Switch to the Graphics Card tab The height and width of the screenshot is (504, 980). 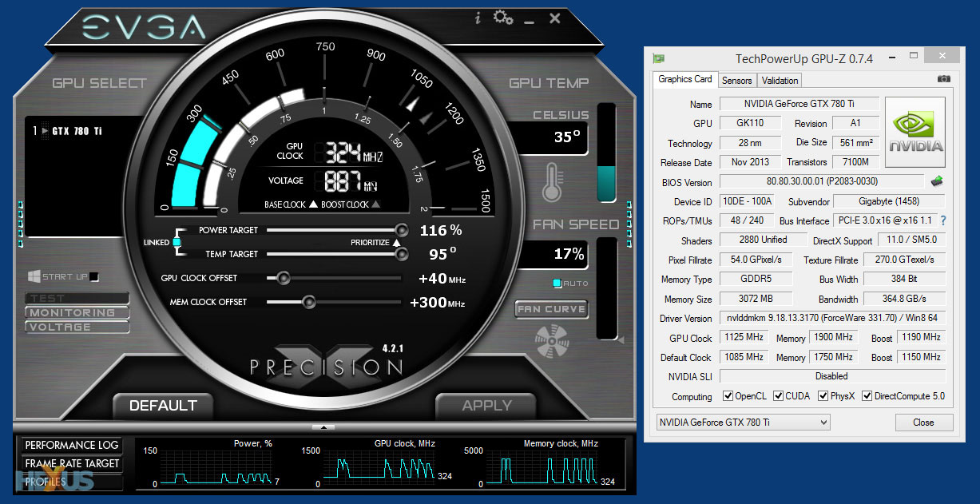tap(684, 79)
